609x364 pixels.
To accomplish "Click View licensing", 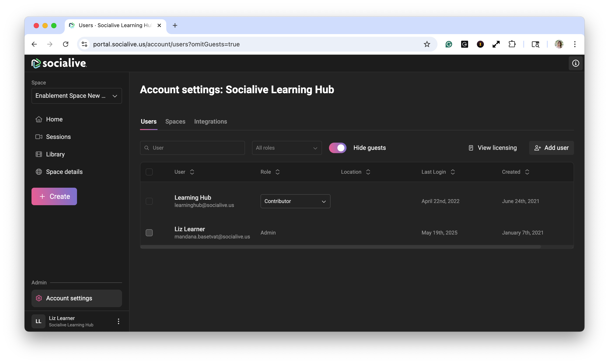I will (492, 148).
